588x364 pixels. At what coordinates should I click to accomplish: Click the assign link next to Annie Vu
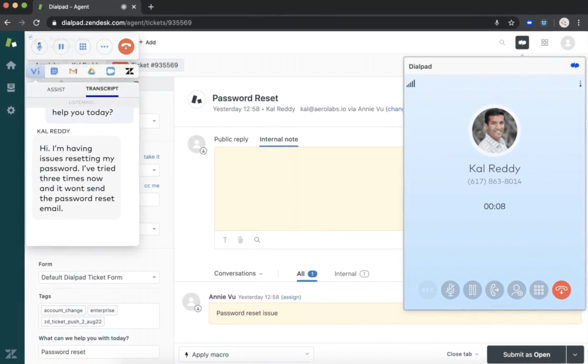pyautogui.click(x=291, y=297)
